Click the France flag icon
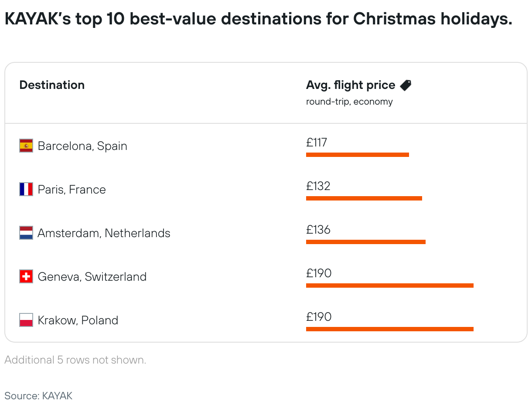The width and height of the screenshot is (532, 408). pyautogui.click(x=26, y=189)
